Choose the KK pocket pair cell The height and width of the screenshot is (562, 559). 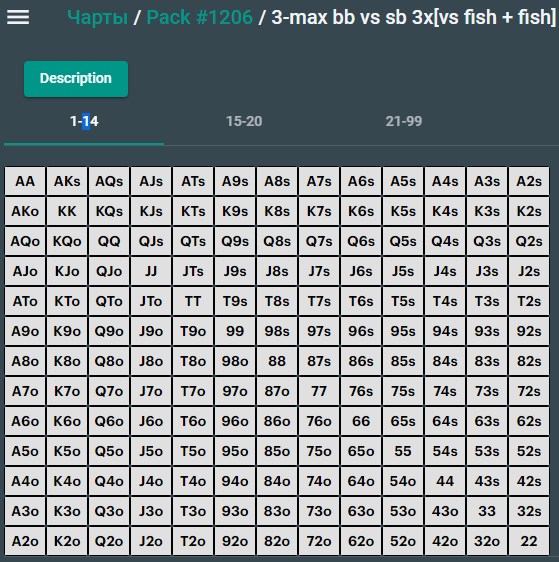[x=67, y=211]
